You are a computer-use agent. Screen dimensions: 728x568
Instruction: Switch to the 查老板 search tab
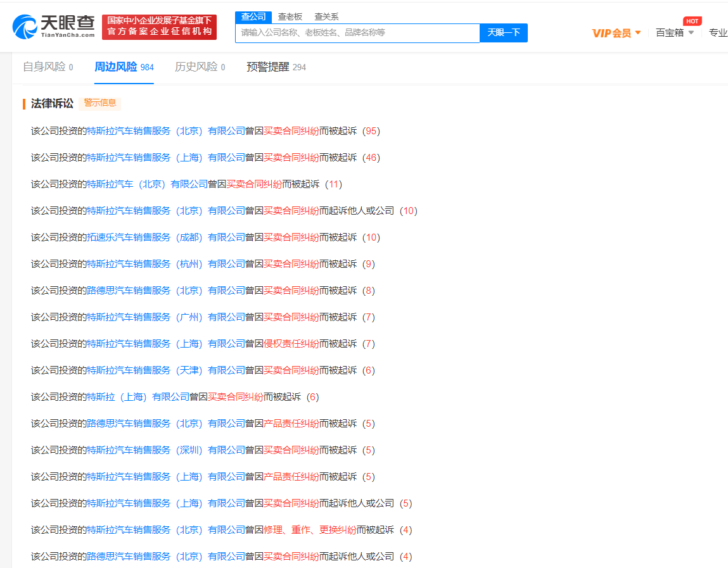click(x=290, y=16)
